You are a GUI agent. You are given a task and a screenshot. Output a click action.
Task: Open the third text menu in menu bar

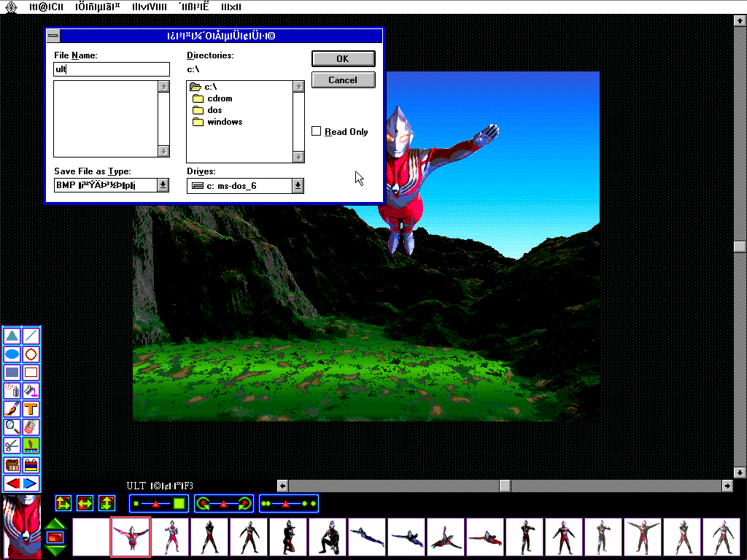(x=149, y=7)
